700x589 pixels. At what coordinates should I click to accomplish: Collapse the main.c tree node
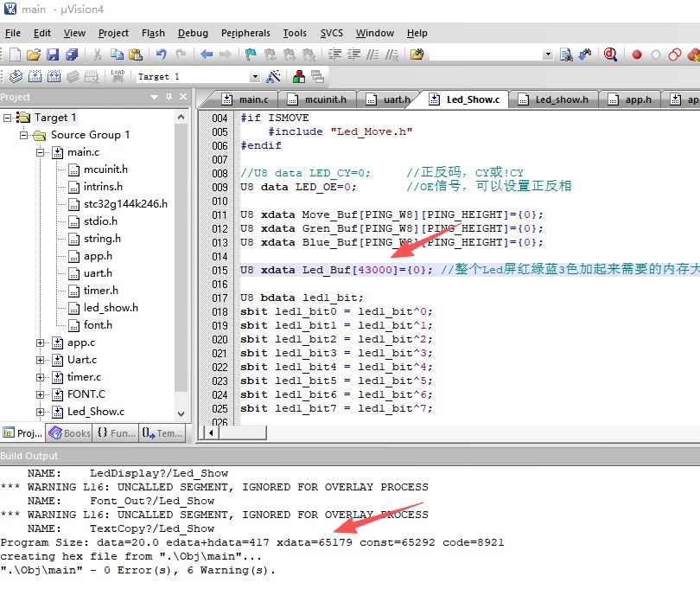point(41,152)
